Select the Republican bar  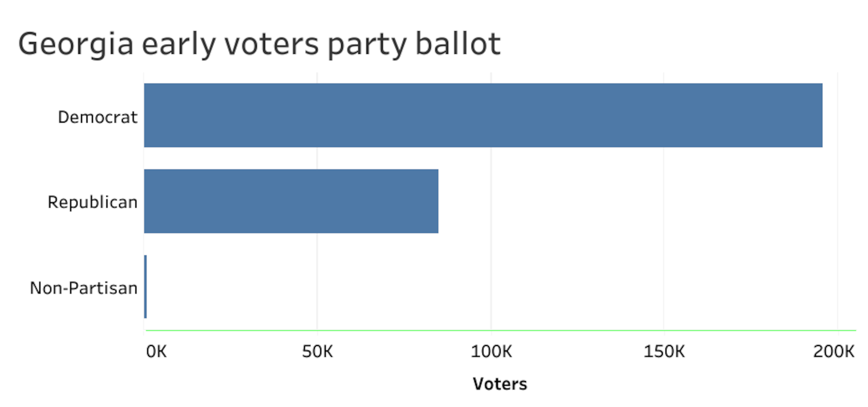tap(291, 201)
